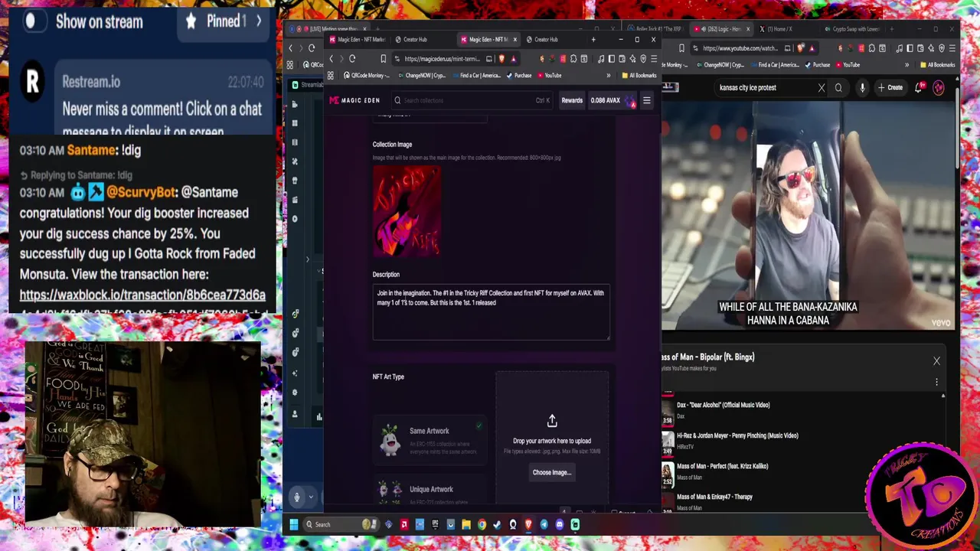The height and width of the screenshot is (551, 980).
Task: Open Brave main menu in YouTube window
Action: coord(953,48)
